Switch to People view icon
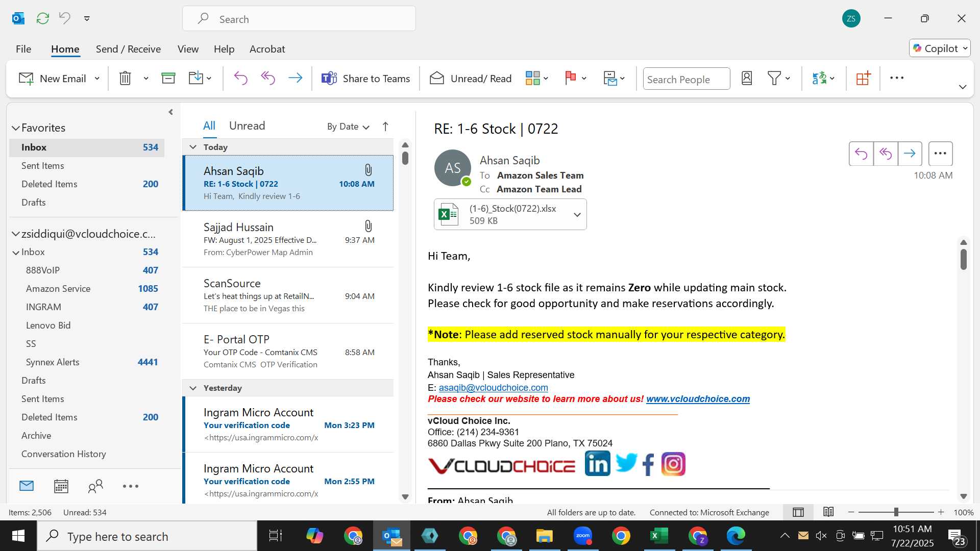Viewport: 980px width, 551px height. 95,486
